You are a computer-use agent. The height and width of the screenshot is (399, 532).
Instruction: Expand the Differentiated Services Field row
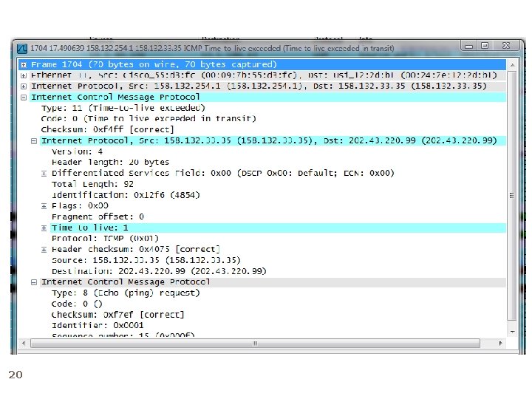[x=44, y=174]
